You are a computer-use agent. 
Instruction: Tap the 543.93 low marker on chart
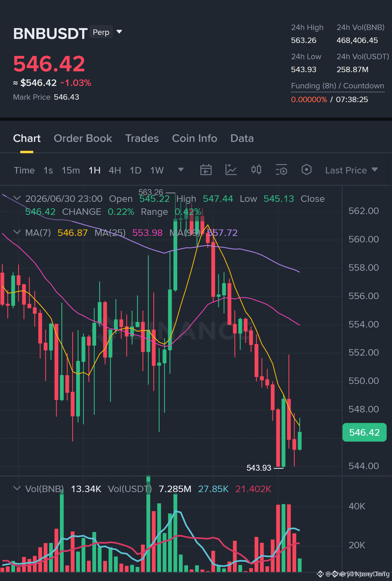259,468
